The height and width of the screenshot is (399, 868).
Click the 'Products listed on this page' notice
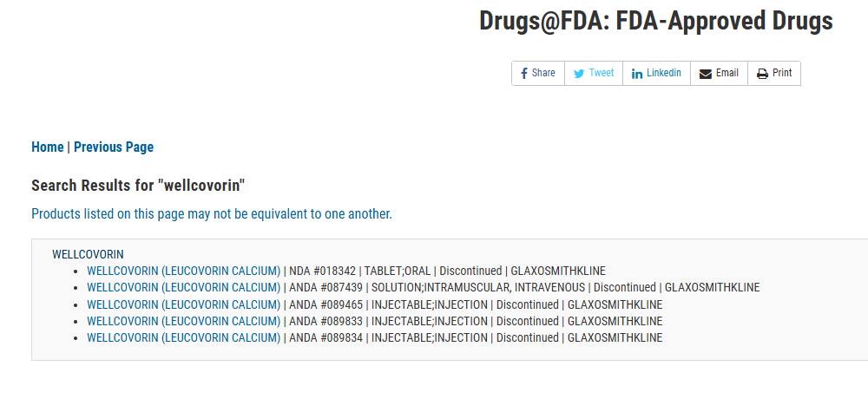coord(212,213)
